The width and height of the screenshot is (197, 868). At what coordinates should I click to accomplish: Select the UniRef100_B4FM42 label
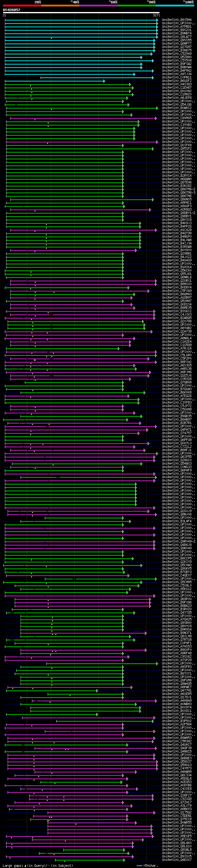click(177, 71)
